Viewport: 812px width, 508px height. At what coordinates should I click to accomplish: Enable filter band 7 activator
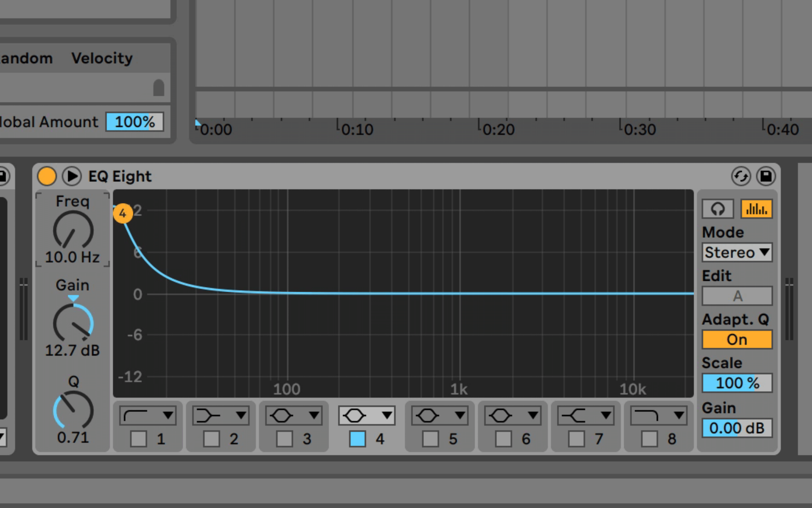[x=576, y=439]
